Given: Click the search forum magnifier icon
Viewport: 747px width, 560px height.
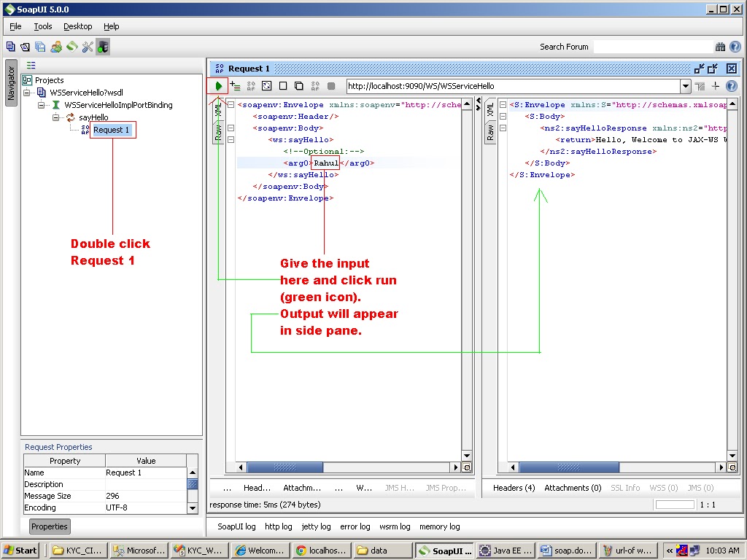Looking at the screenshot, I should (x=719, y=46).
